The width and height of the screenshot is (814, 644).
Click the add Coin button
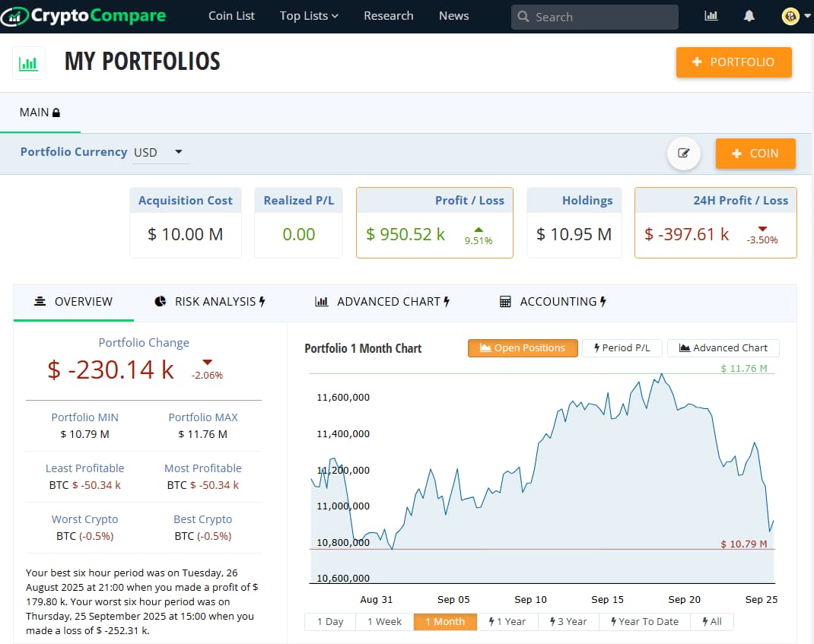tap(755, 154)
